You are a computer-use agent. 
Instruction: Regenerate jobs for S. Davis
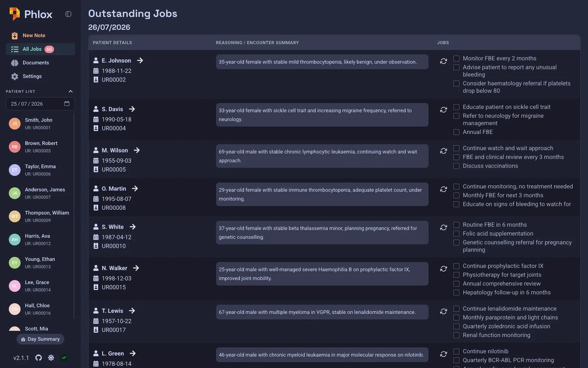[444, 110]
